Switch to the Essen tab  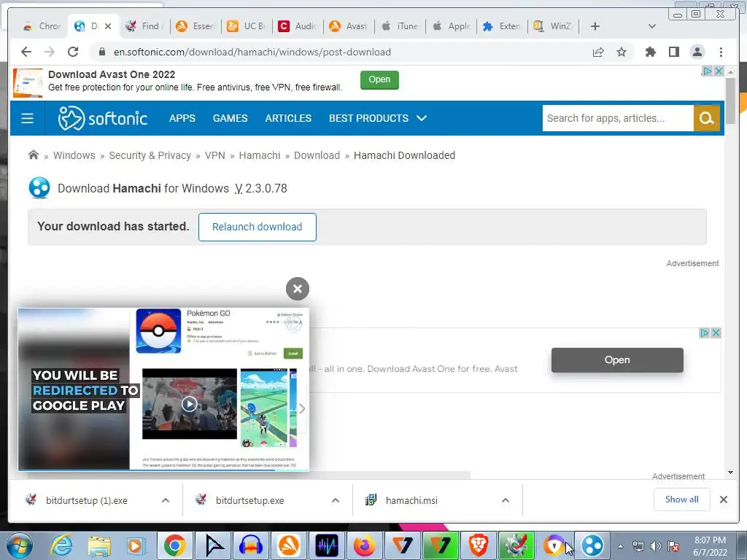click(x=196, y=26)
